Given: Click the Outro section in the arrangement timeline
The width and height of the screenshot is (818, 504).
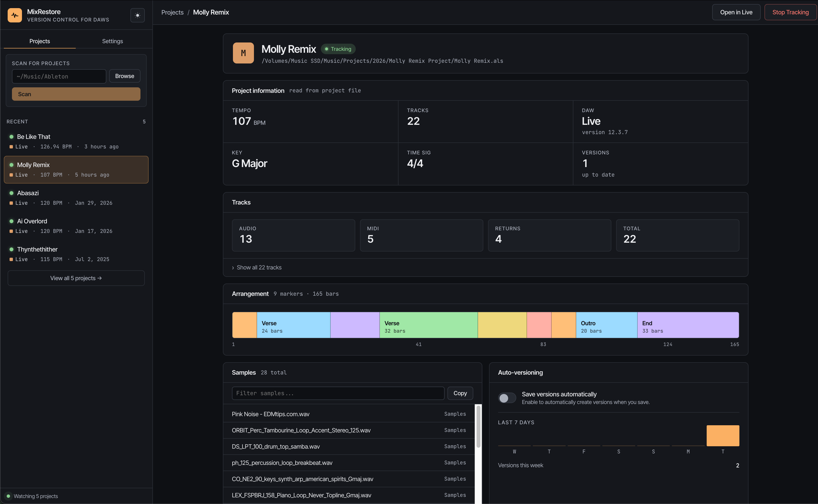Looking at the screenshot, I should [606, 325].
